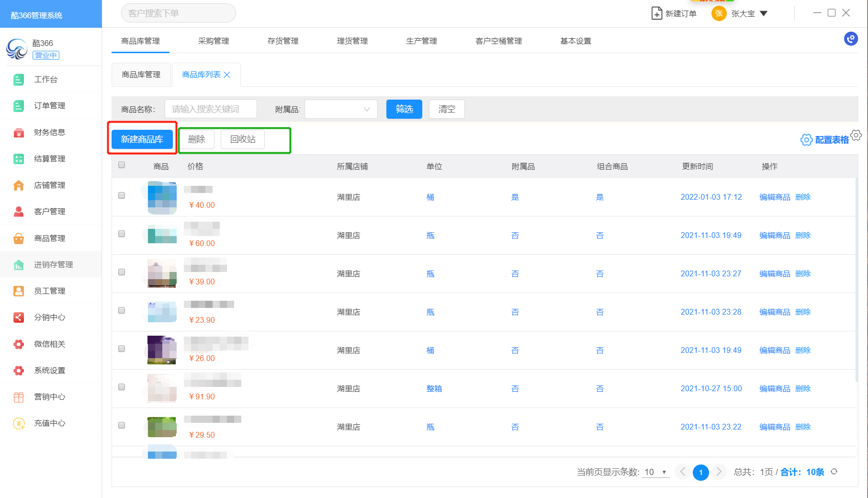Select the checkbox for ¥91.90 product
Screen dimensions: 868x498
122,387
